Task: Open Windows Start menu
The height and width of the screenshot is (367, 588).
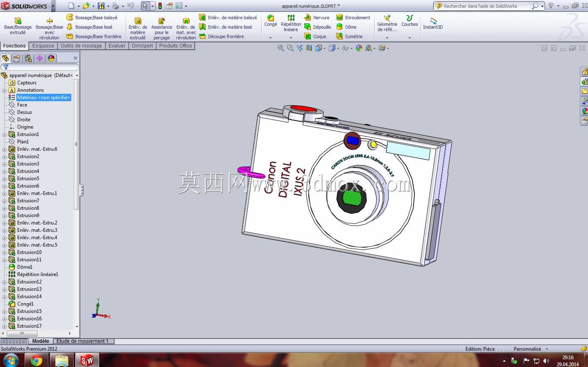Action: (10, 360)
